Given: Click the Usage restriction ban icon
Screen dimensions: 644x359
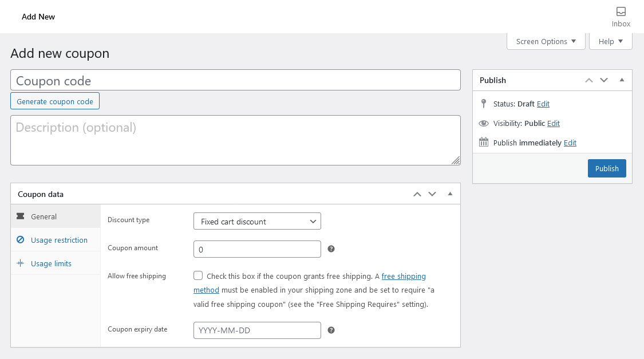Looking at the screenshot, I should [x=20, y=239].
